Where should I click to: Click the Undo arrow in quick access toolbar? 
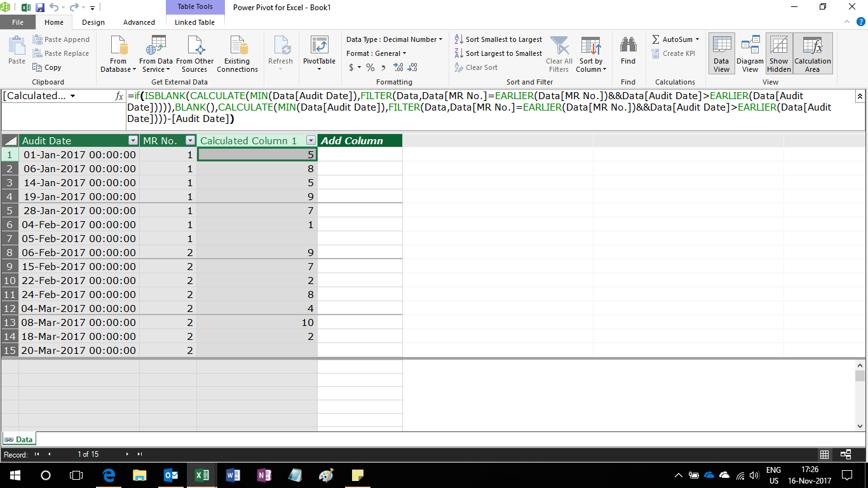point(54,8)
